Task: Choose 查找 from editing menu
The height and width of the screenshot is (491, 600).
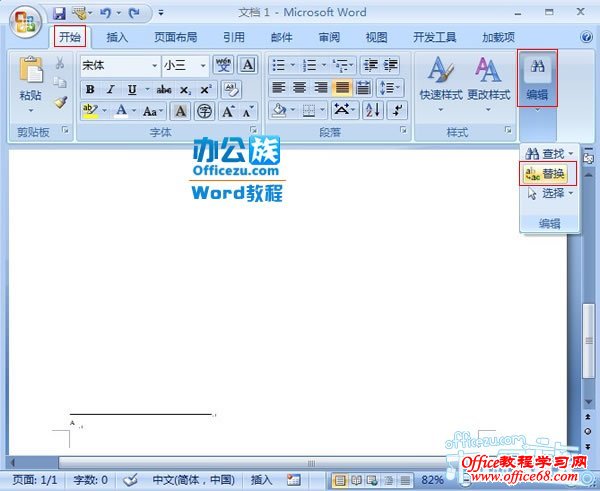Action: (549, 154)
